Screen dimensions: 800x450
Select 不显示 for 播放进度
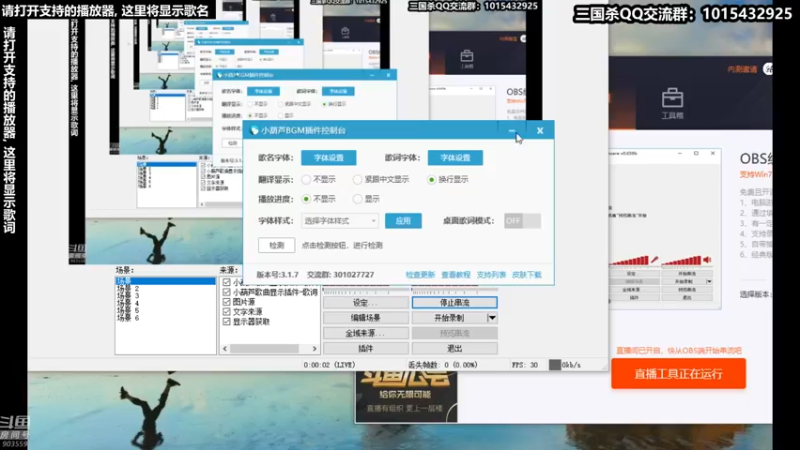point(306,199)
